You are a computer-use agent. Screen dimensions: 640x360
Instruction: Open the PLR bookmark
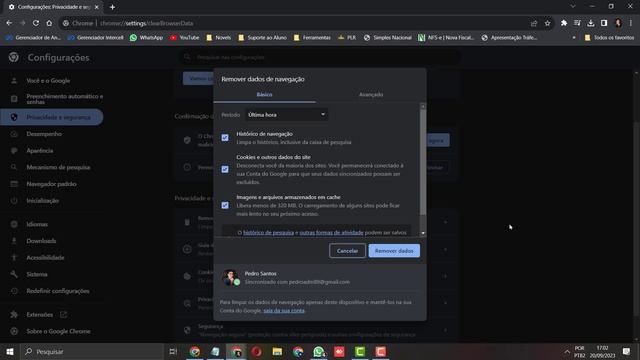[347, 38]
